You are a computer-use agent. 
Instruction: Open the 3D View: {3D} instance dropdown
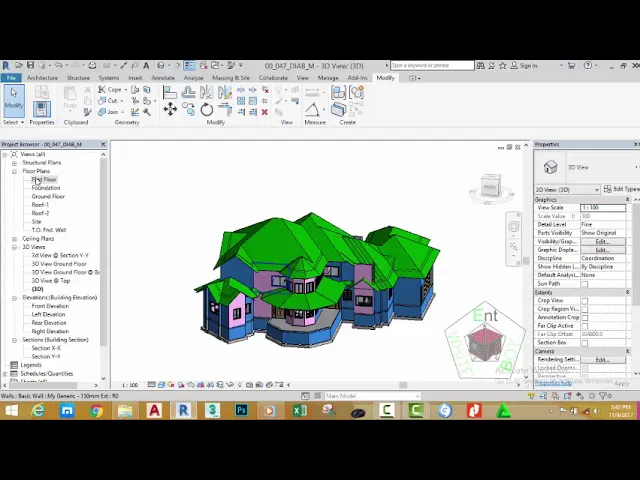click(567, 189)
